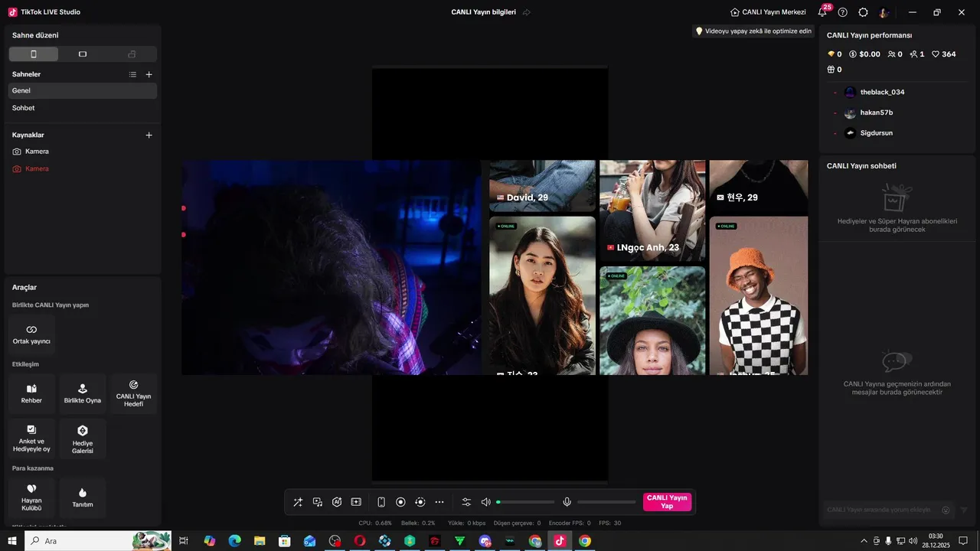
Task: Select the portrait layout mode
Action: [x=34, y=54]
